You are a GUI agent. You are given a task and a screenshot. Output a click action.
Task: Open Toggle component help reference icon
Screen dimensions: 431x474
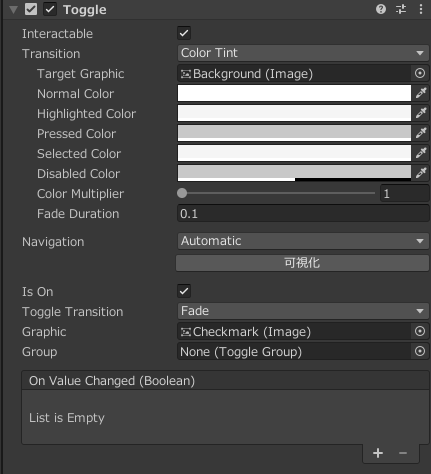pyautogui.click(x=381, y=9)
